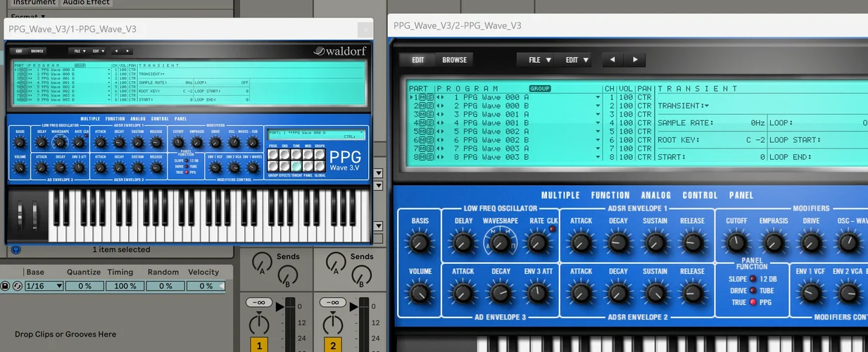
Task: Click ENV 3 ATT knob in right window
Action: click(x=538, y=294)
